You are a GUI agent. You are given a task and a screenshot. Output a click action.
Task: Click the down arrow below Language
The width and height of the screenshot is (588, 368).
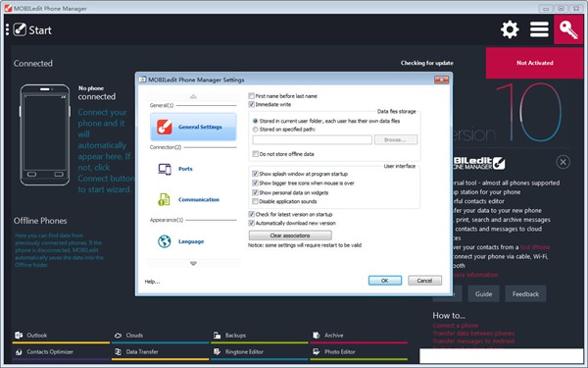[193, 263]
